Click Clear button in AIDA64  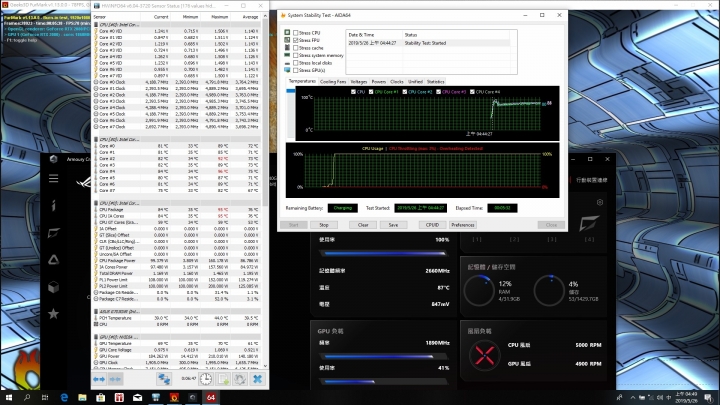click(363, 225)
